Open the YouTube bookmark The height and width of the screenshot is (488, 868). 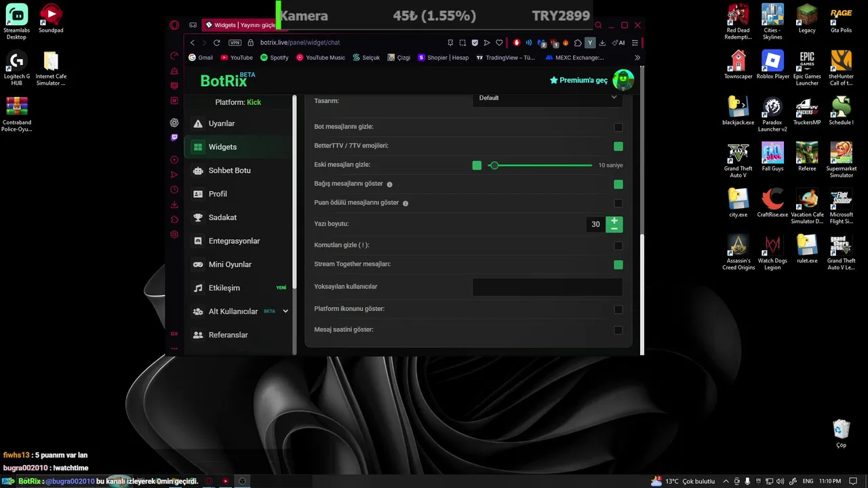[x=237, y=58]
